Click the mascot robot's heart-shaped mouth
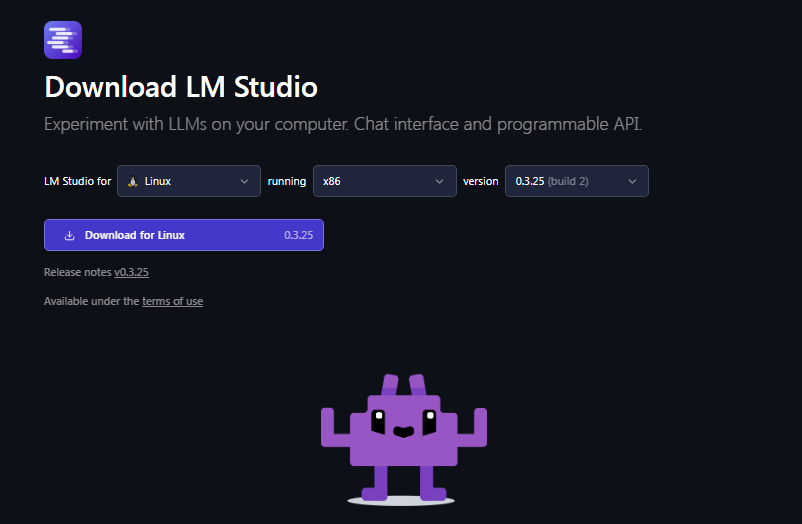This screenshot has width=802, height=524. coord(403,432)
